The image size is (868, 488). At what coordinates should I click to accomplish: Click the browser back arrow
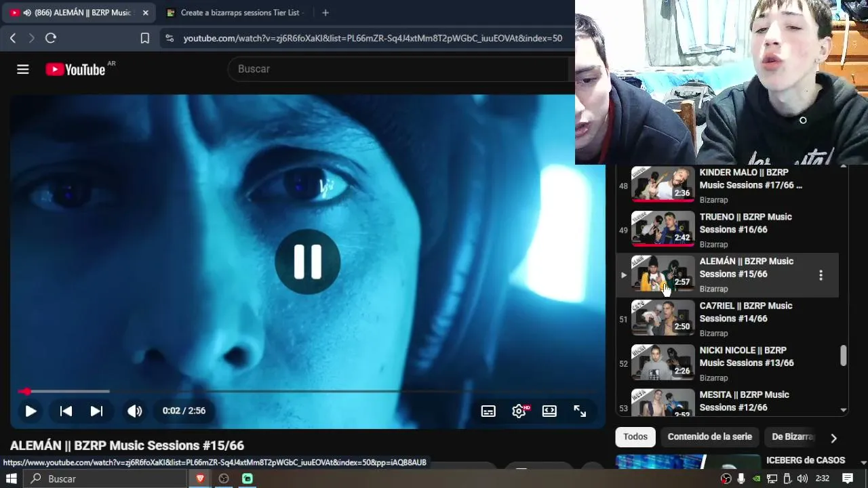coord(13,39)
